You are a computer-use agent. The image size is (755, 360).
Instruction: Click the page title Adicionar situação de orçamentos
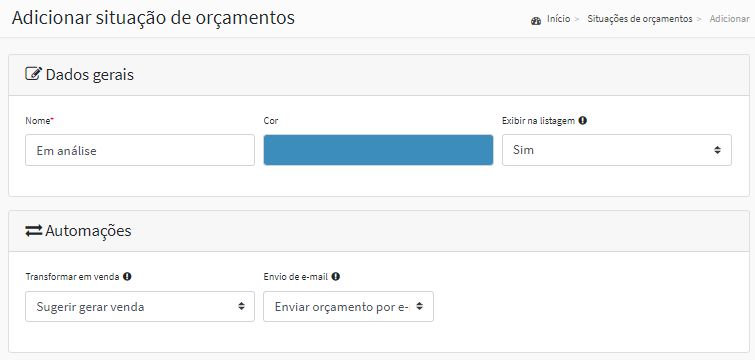(x=153, y=18)
